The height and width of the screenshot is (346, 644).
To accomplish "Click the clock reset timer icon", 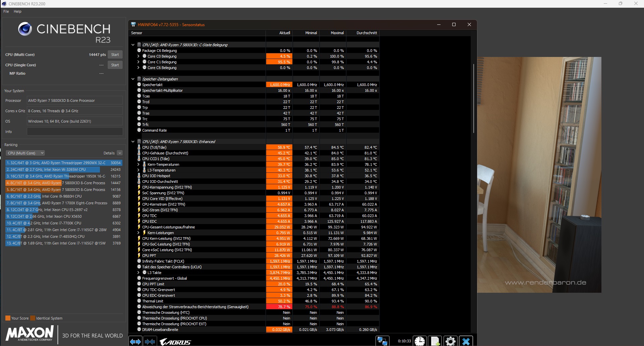I will tap(419, 341).
